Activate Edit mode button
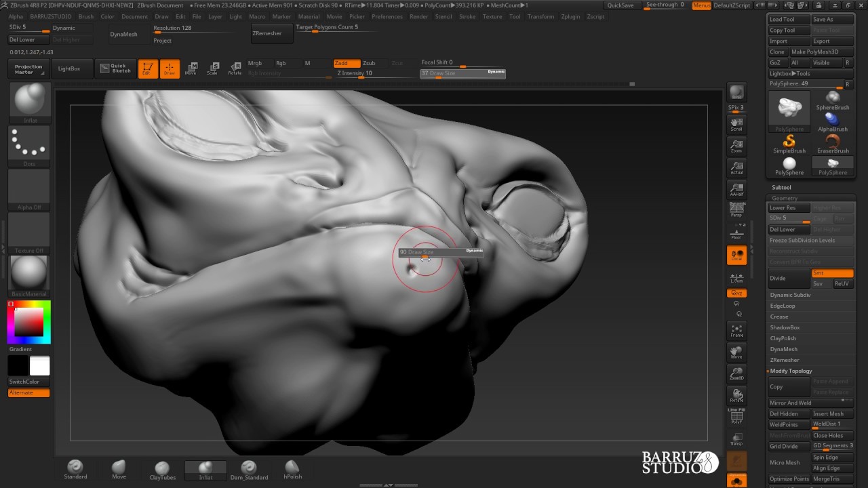This screenshot has width=868, height=488. (148, 69)
